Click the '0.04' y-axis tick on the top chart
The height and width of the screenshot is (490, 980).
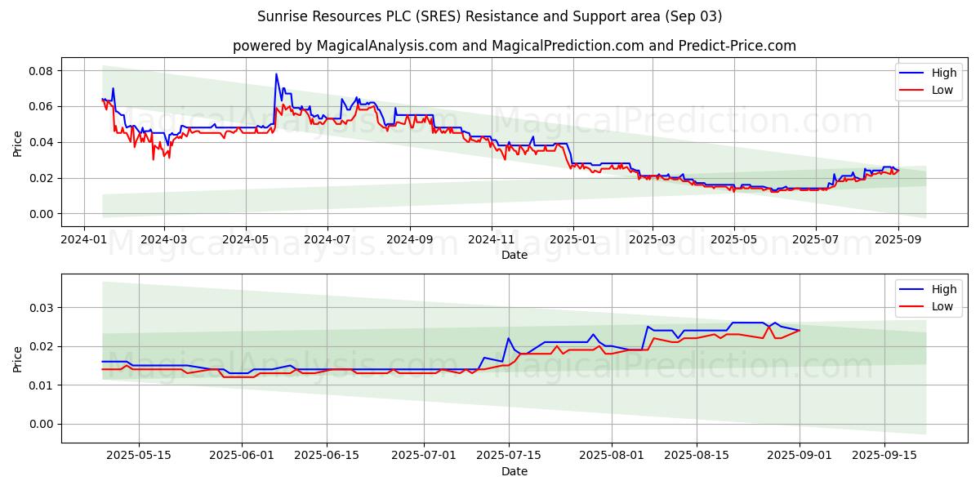(41, 142)
